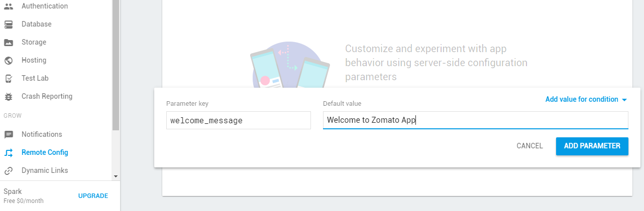Select Crash Reporting in the sidebar
The width and height of the screenshot is (644, 211).
[47, 96]
